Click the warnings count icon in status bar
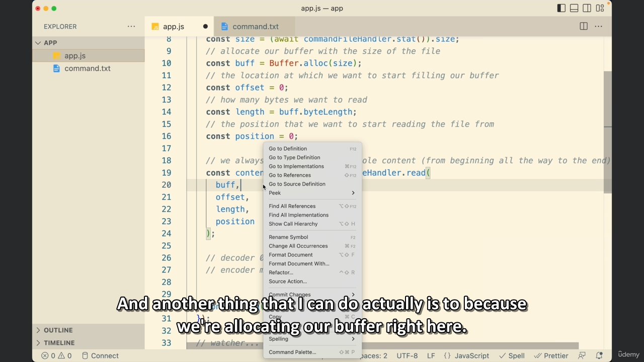Image resolution: width=644 pixels, height=362 pixels. pyautogui.click(x=61, y=355)
